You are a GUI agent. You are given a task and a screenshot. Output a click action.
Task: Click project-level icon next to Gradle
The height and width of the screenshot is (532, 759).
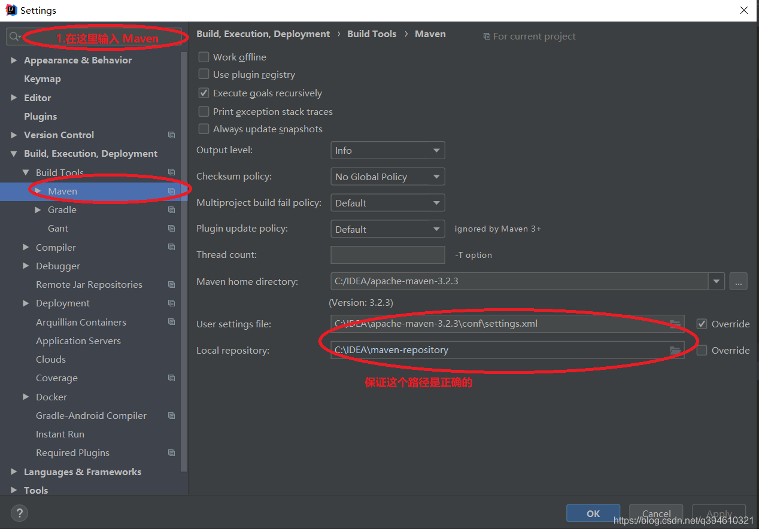[172, 210]
